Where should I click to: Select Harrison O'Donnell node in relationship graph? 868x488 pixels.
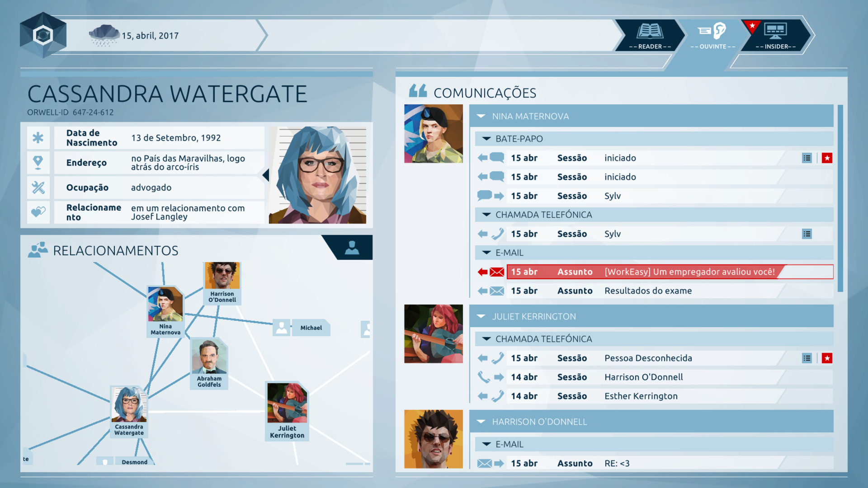click(x=222, y=283)
